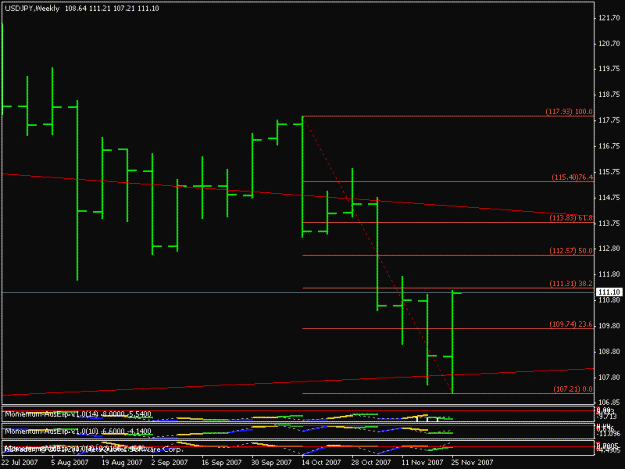625x469 pixels.
Task: Select the (115.40) 76.4 Fibonacci label
Action: [572, 177]
